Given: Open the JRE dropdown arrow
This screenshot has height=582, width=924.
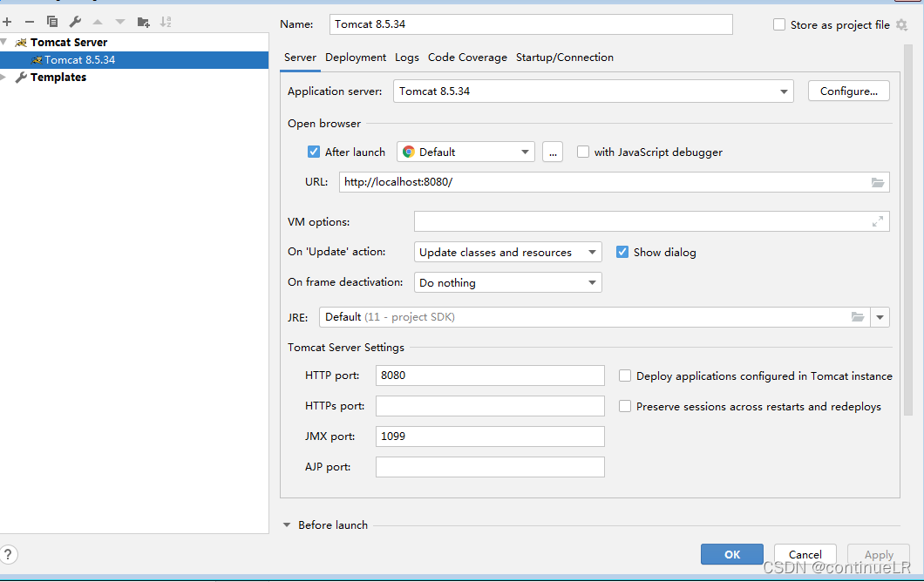Looking at the screenshot, I should [x=880, y=317].
